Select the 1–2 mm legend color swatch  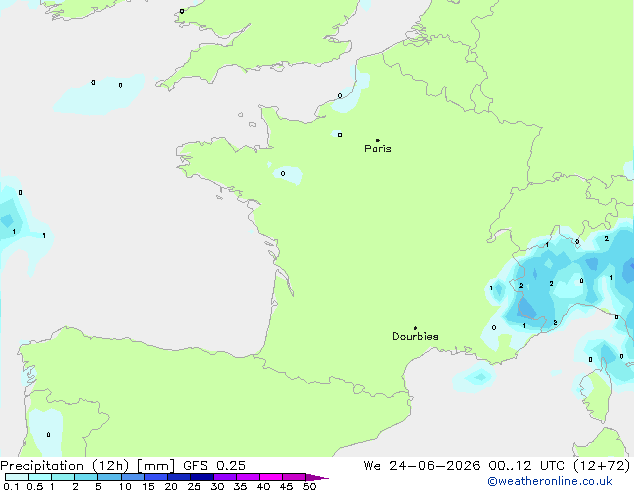[63, 477]
